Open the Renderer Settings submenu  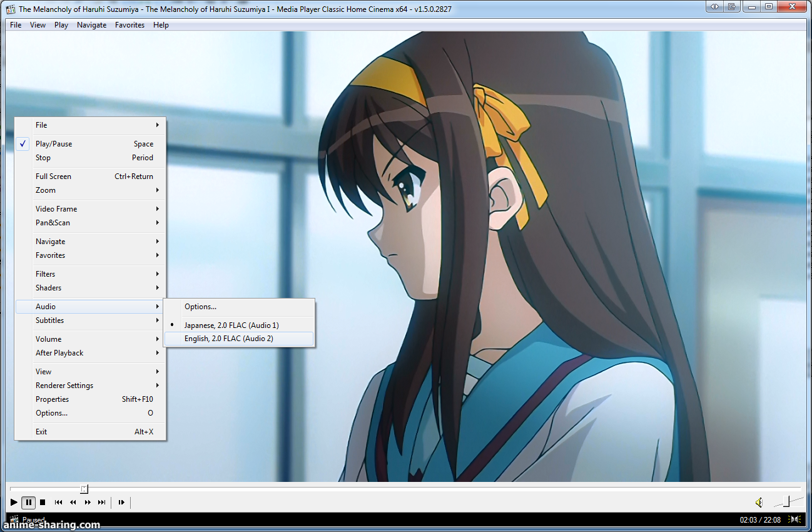tap(90, 386)
